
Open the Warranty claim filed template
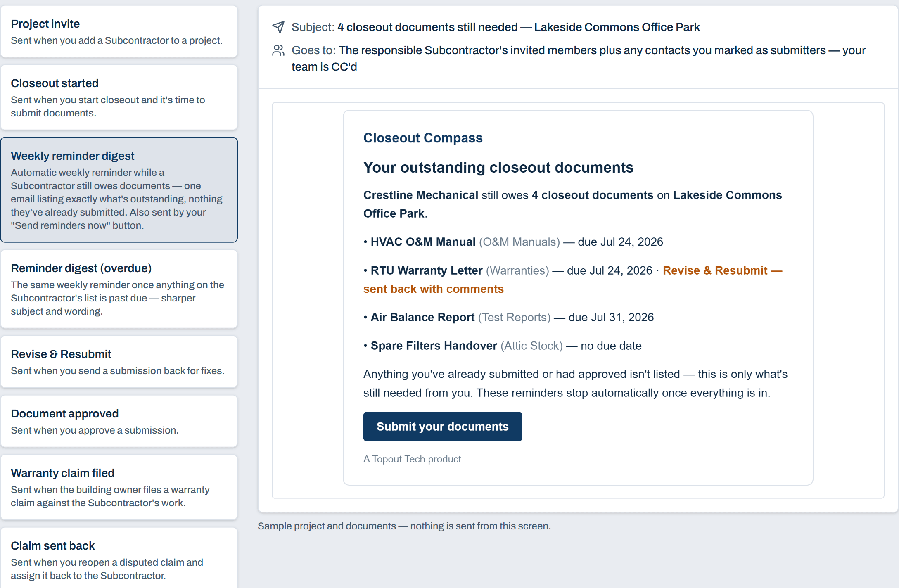[119, 488]
